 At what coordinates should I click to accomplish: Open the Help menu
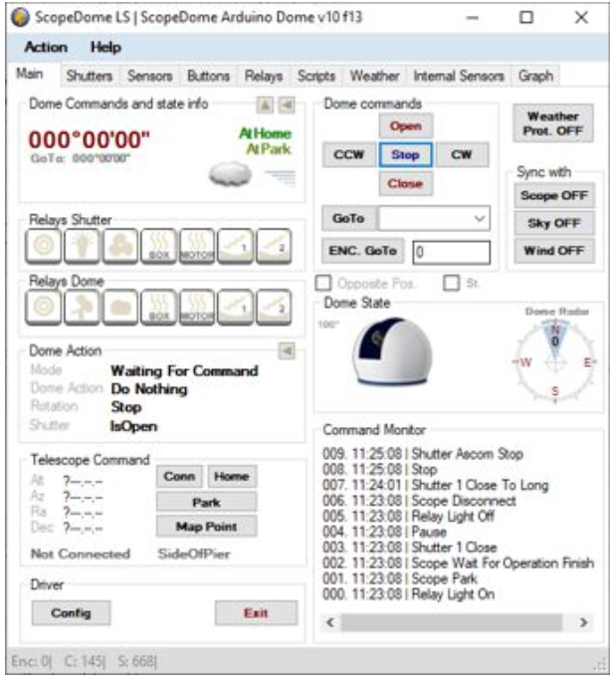coord(105,47)
